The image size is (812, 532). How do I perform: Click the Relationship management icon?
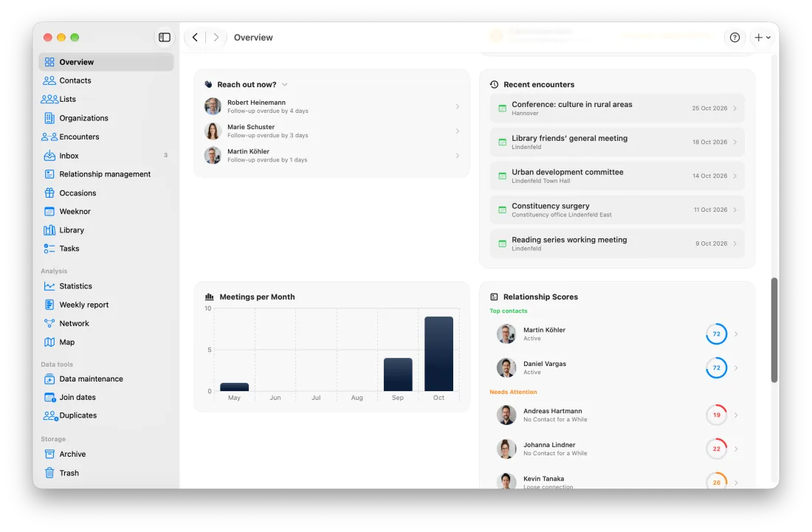[x=49, y=174]
